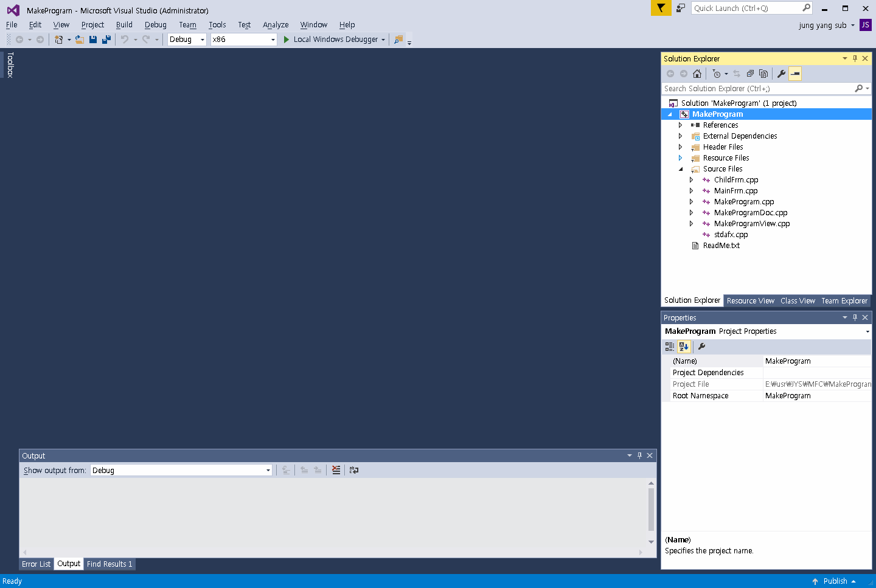
Task: Click the Save toolbar icon
Action: click(x=93, y=40)
